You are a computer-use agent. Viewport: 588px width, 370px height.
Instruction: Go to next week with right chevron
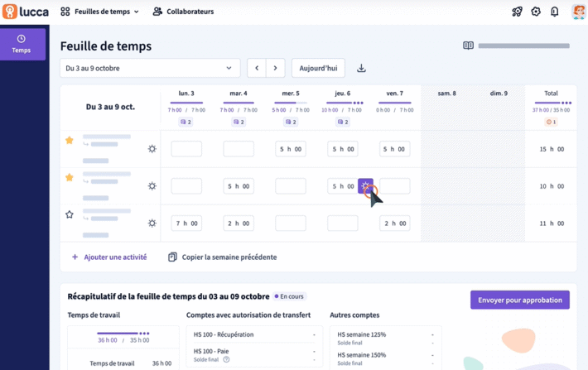click(x=275, y=69)
